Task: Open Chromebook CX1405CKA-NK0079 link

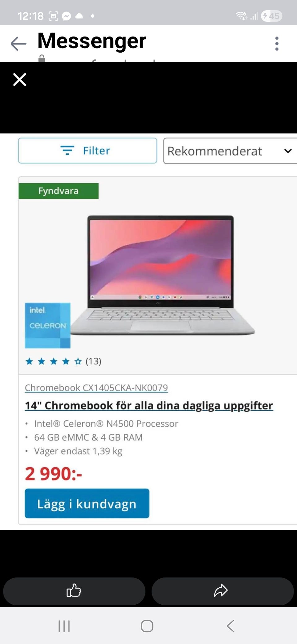Action: tap(96, 388)
